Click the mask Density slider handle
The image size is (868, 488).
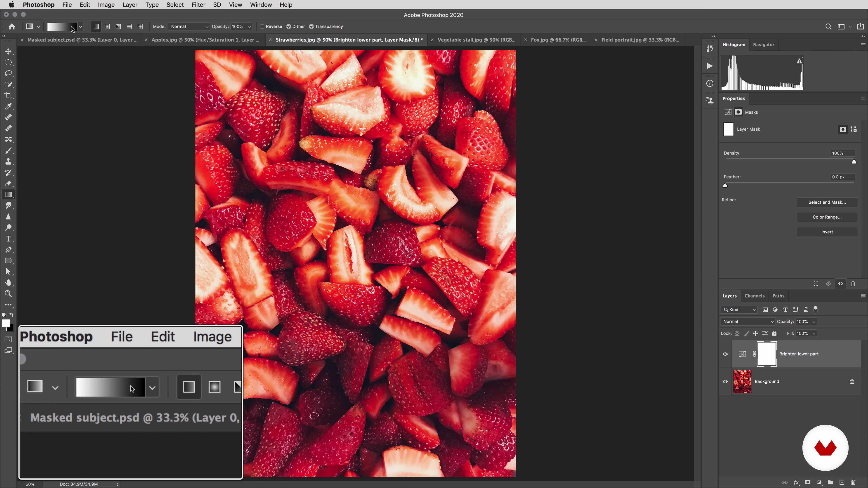tap(854, 162)
